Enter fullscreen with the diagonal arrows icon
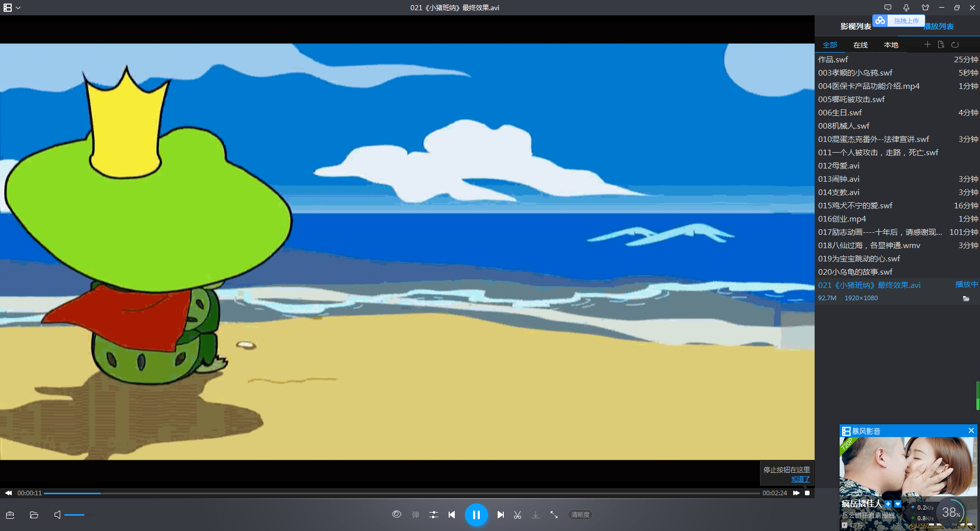 pyautogui.click(x=554, y=515)
